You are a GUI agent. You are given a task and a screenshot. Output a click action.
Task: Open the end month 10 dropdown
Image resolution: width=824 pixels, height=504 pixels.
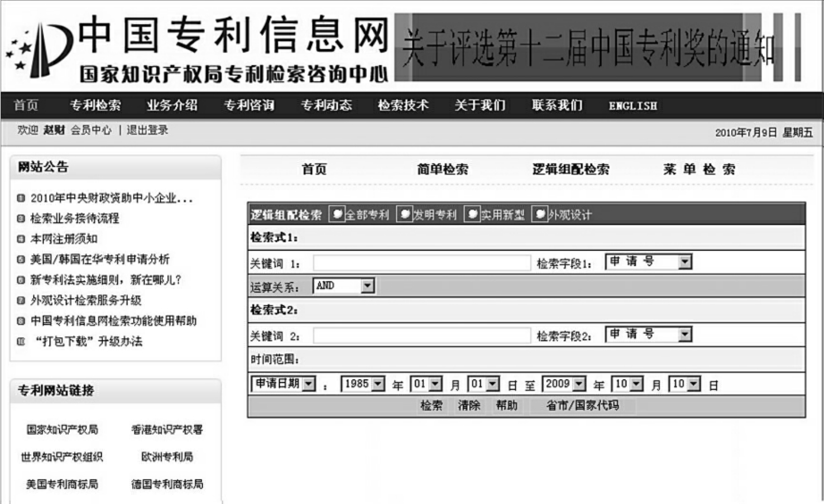[x=627, y=384]
